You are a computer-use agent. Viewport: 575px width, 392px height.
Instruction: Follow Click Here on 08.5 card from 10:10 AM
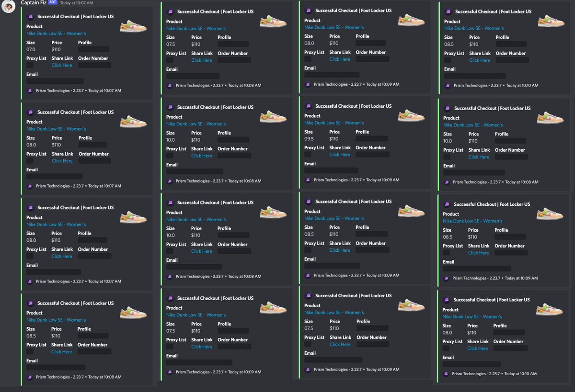tap(480, 60)
